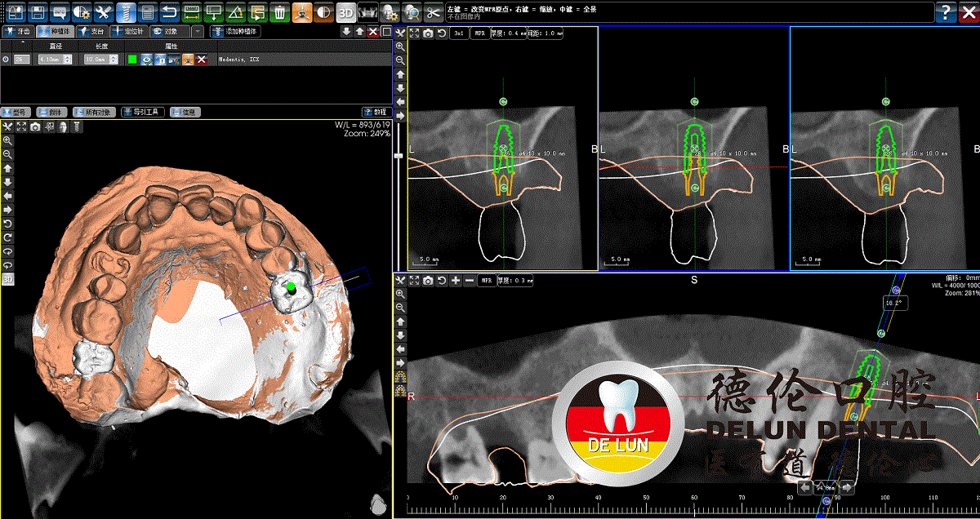Open the 导引工具 guide tool button

point(143,112)
